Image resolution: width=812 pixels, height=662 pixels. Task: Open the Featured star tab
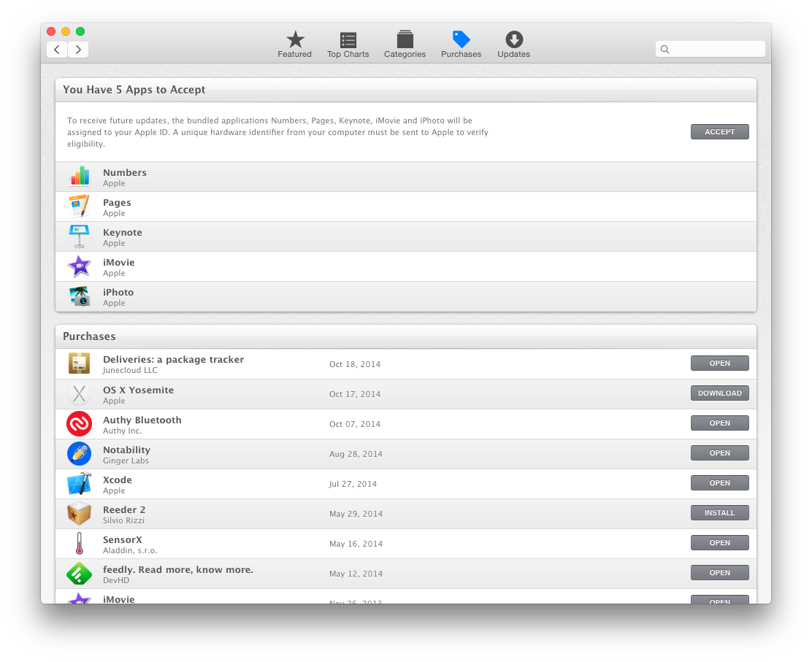click(295, 44)
